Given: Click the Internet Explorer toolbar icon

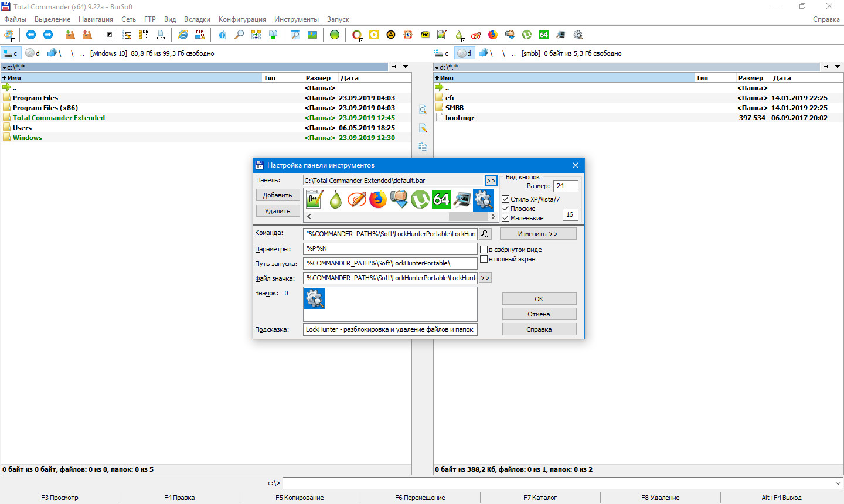Looking at the screenshot, I should [x=183, y=35].
